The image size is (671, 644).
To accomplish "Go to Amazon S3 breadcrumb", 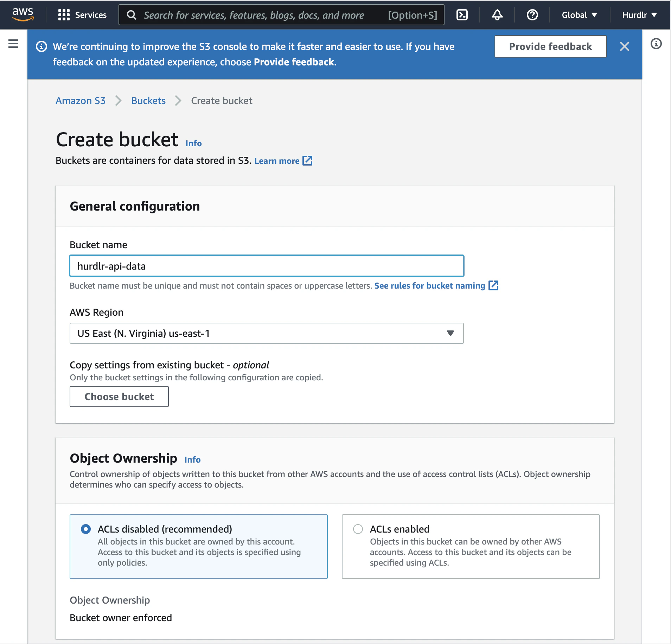I will (81, 101).
